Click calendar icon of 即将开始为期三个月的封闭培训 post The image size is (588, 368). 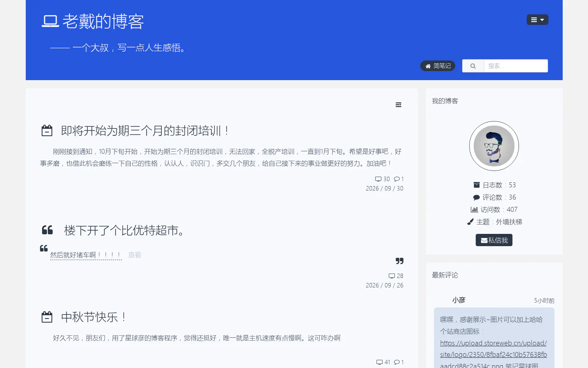[47, 130]
